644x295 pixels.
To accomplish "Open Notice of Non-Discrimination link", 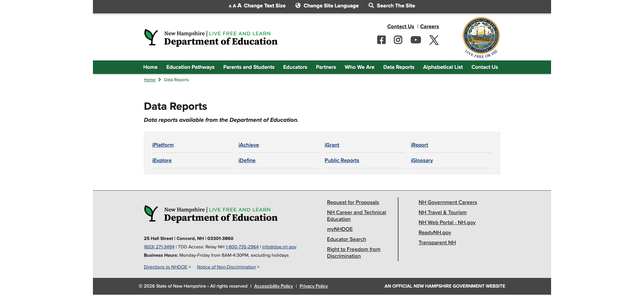I will point(226,267).
